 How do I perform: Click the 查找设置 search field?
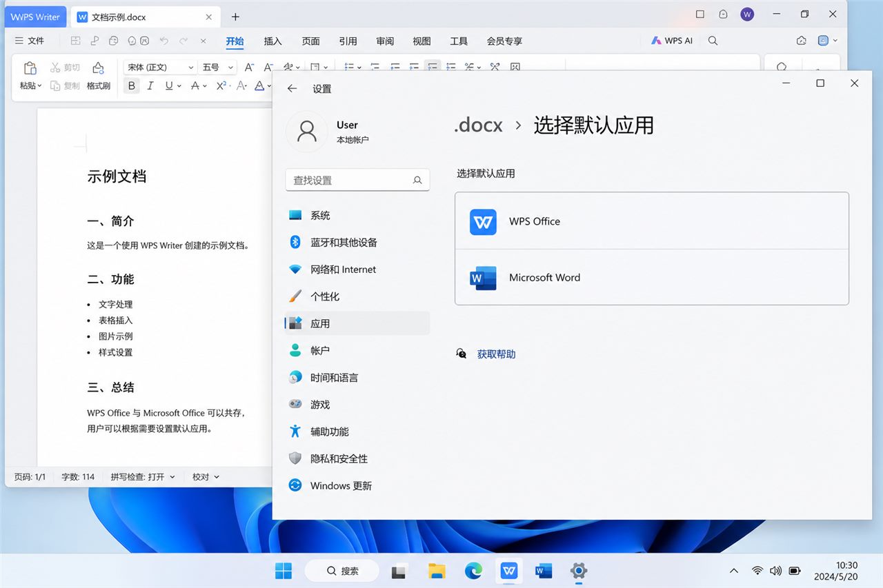pos(357,180)
